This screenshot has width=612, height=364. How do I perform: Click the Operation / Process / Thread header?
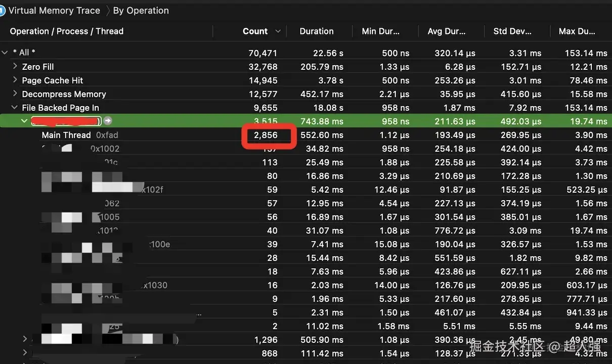point(67,31)
